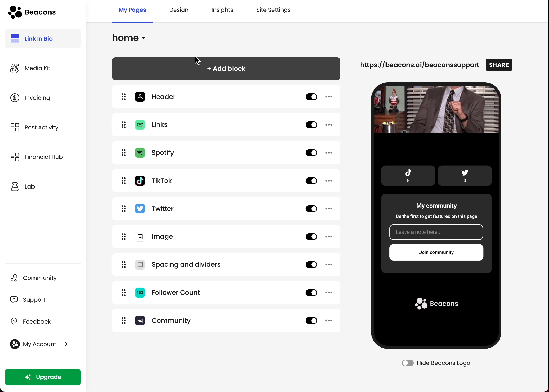The height and width of the screenshot is (392, 549).
Task: Open more options for Image block
Action: [329, 237]
